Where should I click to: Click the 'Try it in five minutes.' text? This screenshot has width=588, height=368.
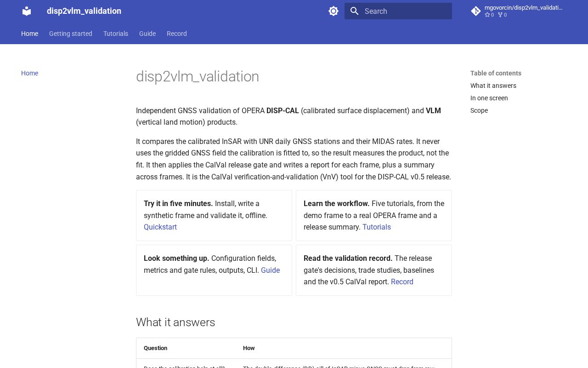tap(178, 203)
